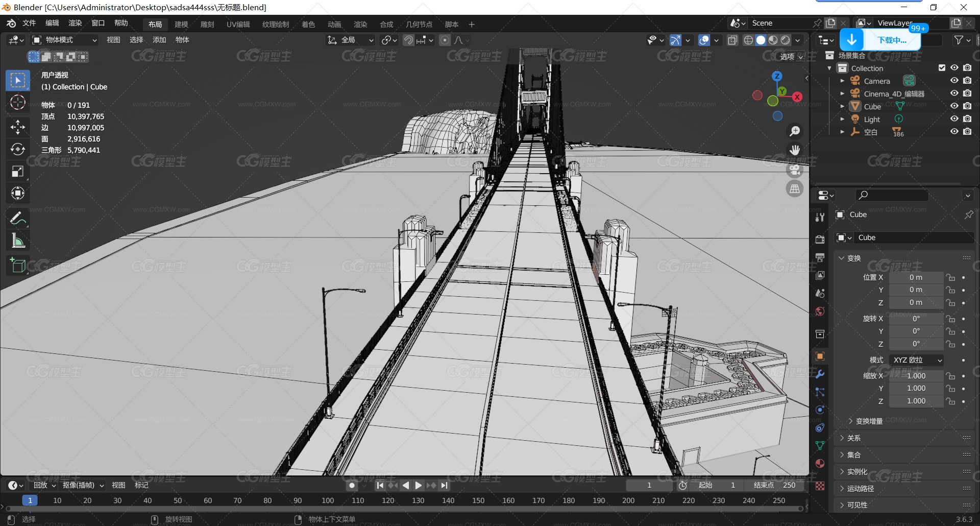
Task: Uncheck the Collection exclude checkbox
Action: tap(942, 68)
